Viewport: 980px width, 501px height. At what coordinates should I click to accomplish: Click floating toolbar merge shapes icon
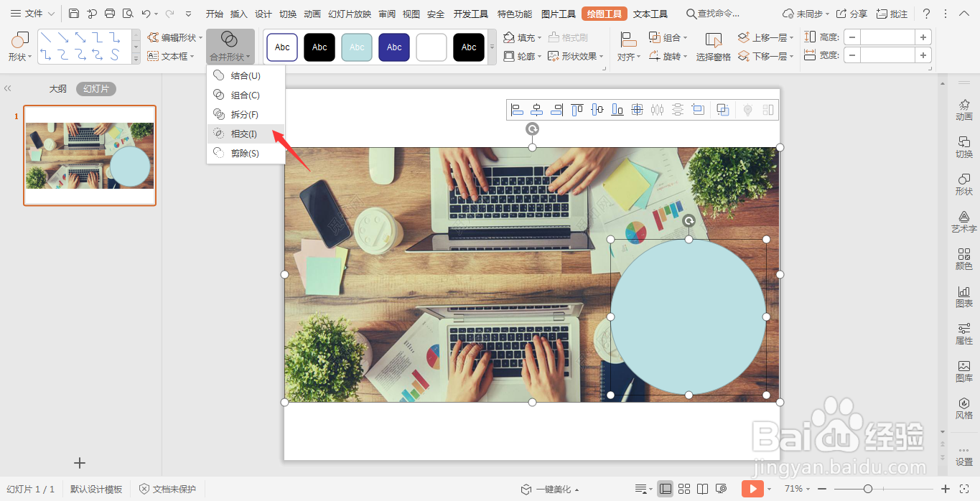(723, 110)
